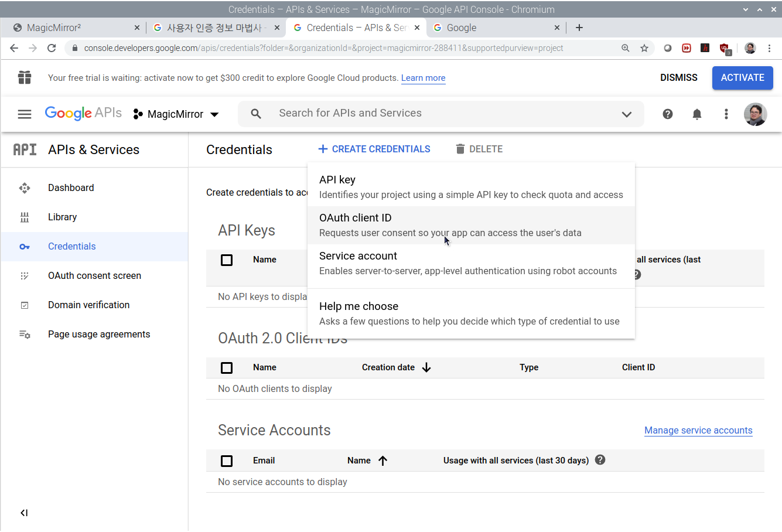
Task: Click the Email column header
Action: (x=264, y=461)
